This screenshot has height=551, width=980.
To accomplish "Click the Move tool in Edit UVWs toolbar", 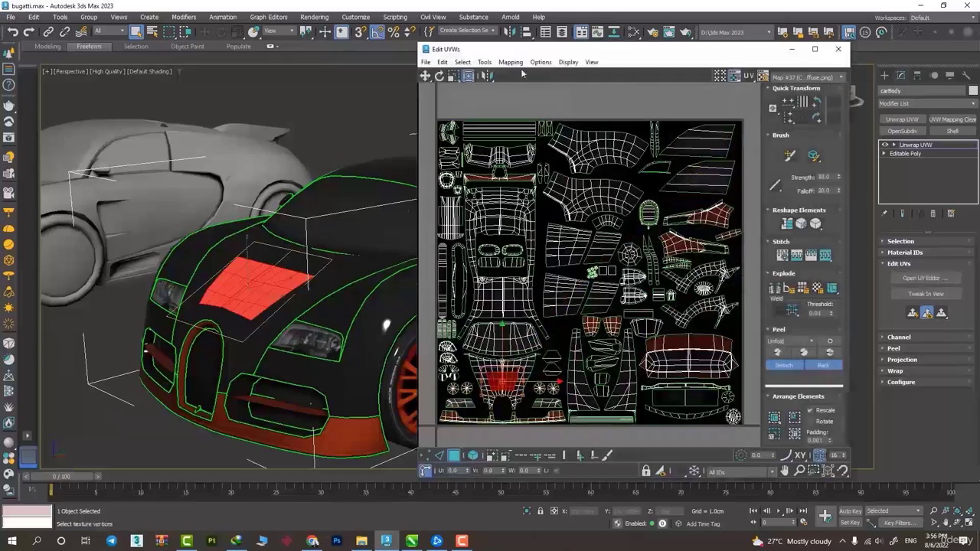I will pyautogui.click(x=425, y=76).
